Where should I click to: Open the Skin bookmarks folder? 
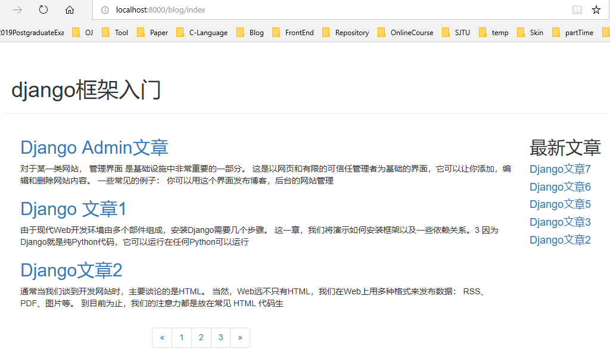pyautogui.click(x=530, y=32)
